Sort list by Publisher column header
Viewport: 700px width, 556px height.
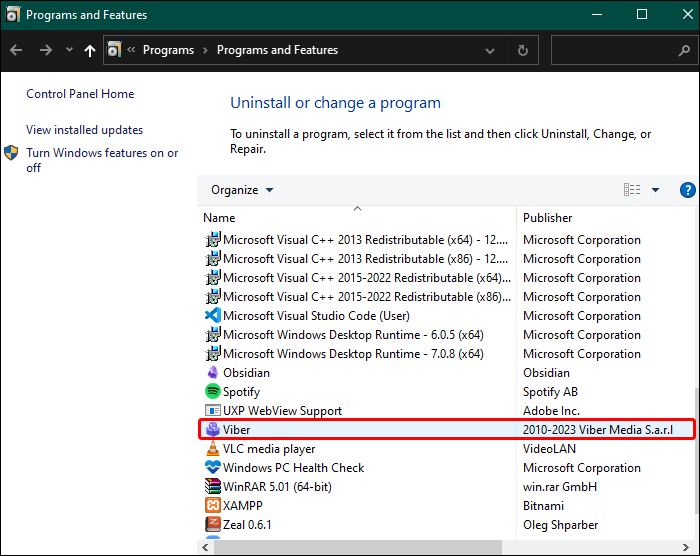tap(548, 218)
